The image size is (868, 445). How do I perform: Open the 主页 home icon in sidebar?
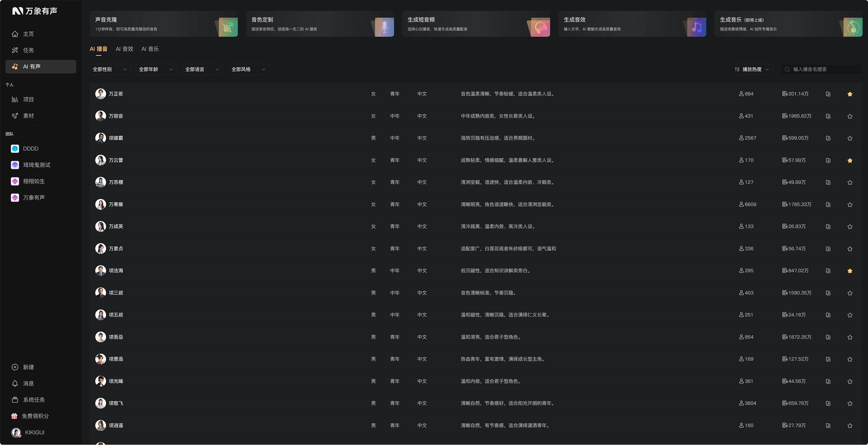(x=15, y=34)
